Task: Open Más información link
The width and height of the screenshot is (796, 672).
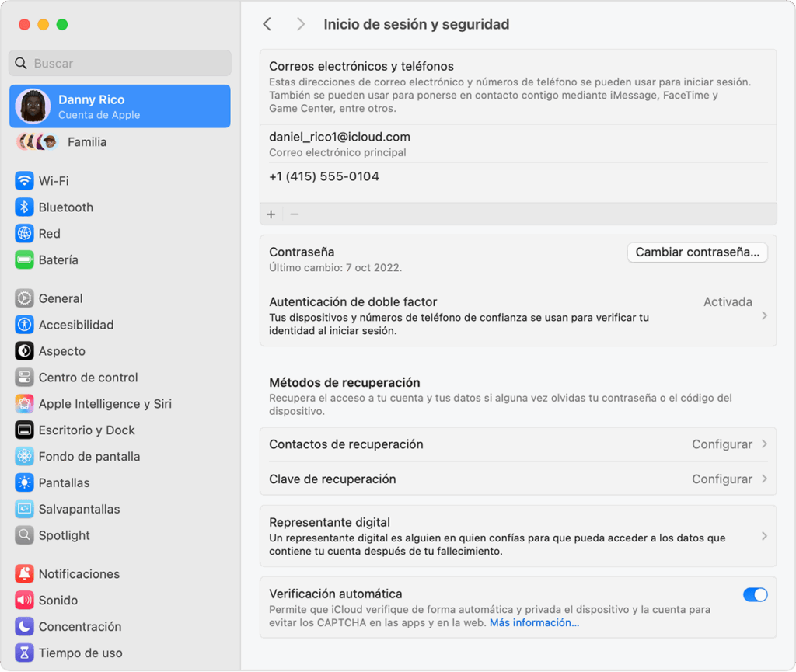Action: tap(534, 623)
